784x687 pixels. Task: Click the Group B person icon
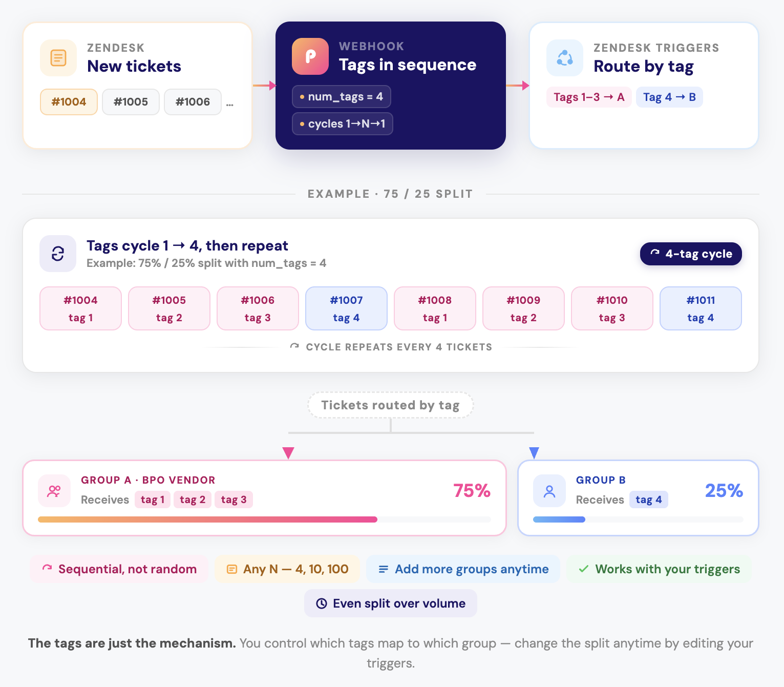[x=549, y=491]
